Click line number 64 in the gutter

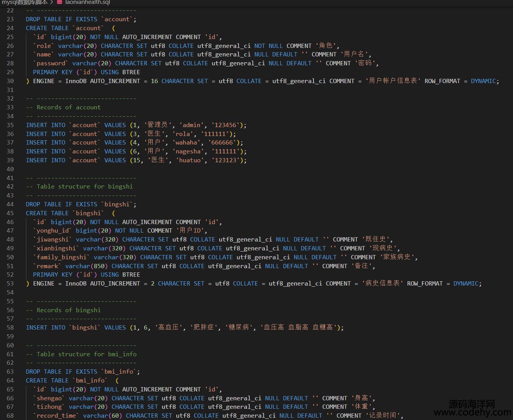[10, 381]
